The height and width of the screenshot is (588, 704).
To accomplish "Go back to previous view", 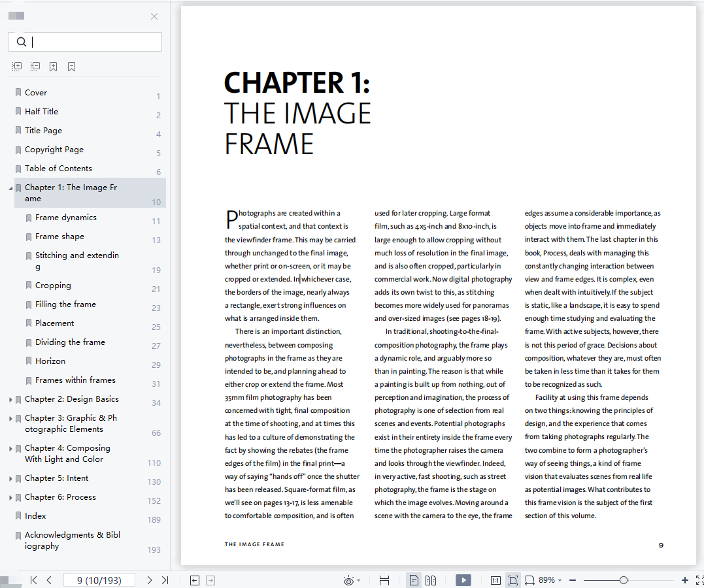I will 194,580.
